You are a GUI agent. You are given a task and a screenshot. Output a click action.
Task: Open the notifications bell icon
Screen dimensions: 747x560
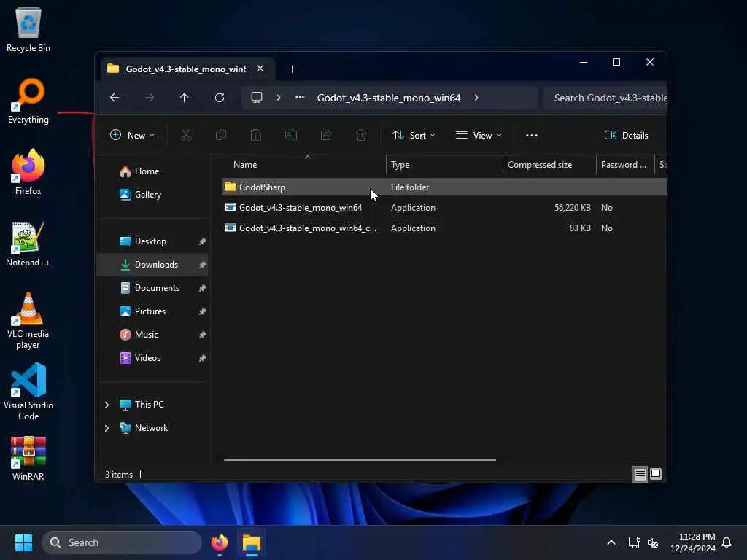(727, 542)
